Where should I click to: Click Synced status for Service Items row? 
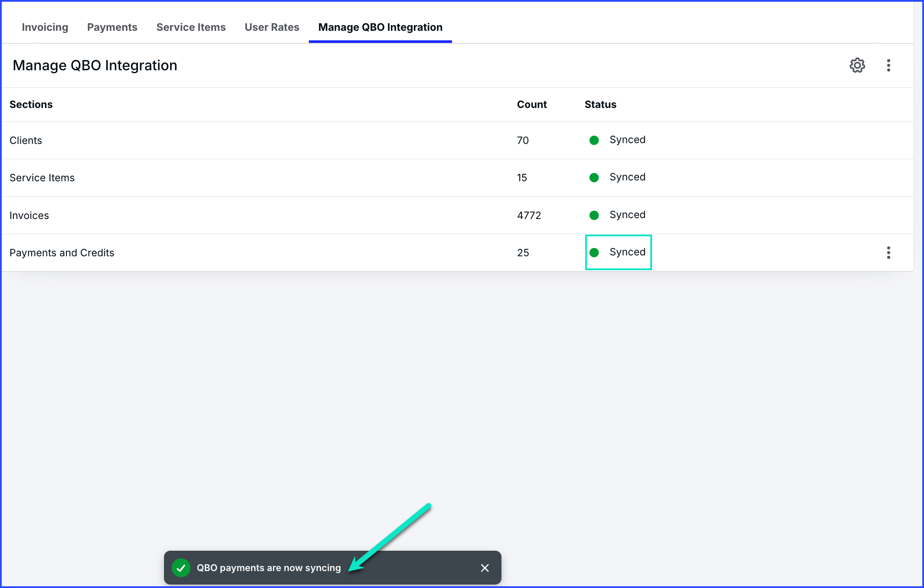point(618,177)
